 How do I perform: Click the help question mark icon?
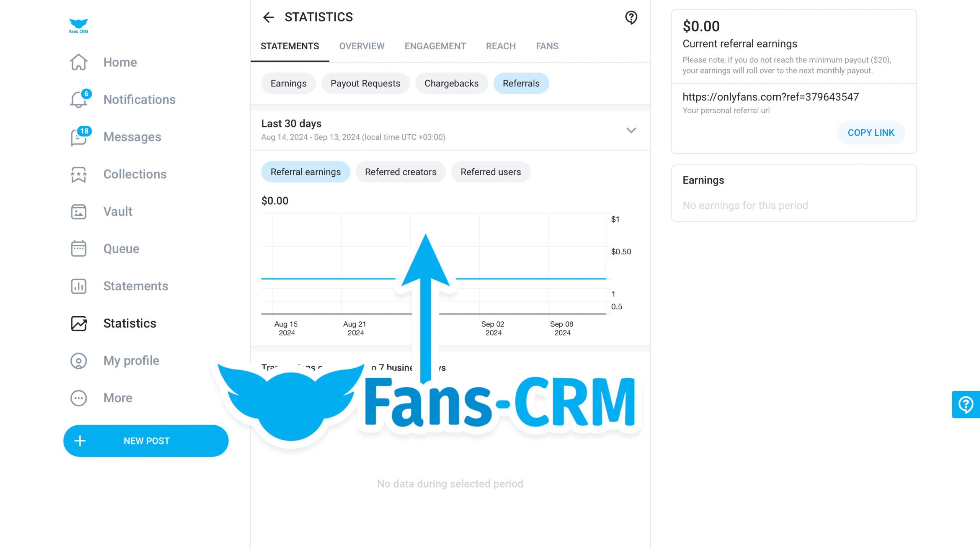[630, 18]
